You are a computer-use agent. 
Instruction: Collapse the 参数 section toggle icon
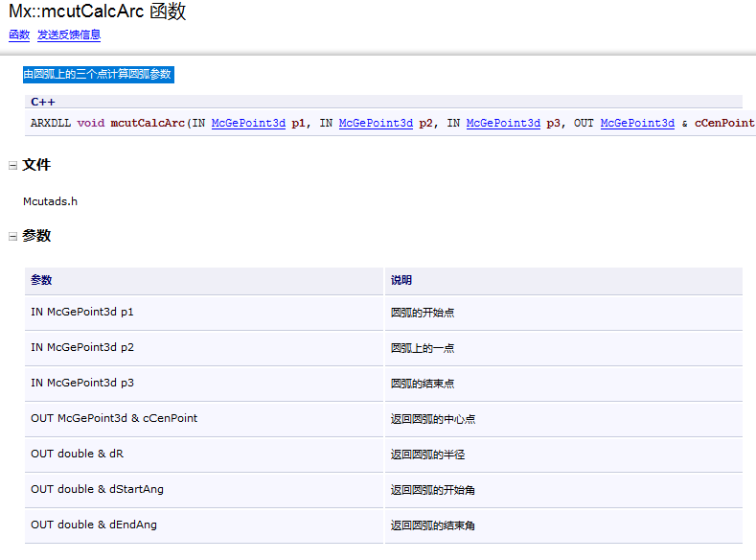13,236
